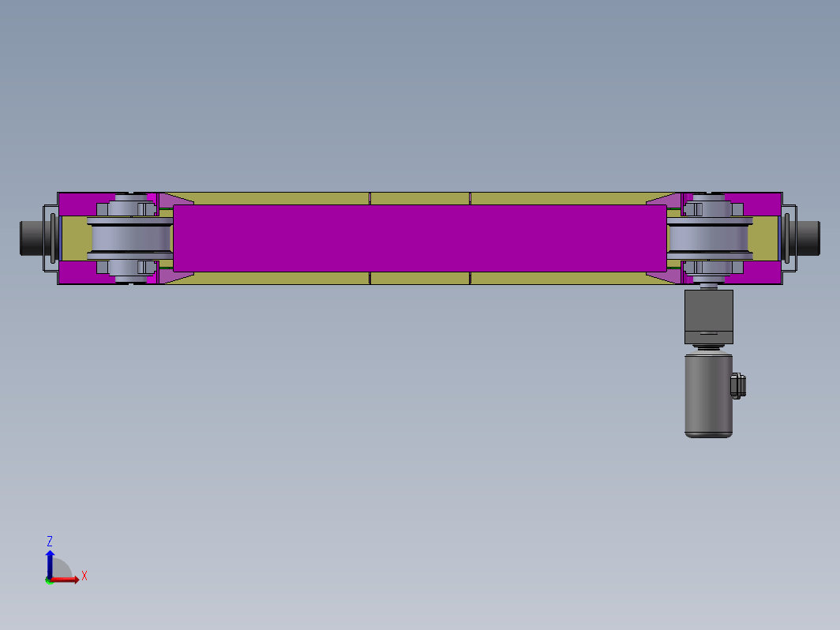Pick the upper olive beam flange
This screenshot has width=840, height=630.
pos(420,198)
